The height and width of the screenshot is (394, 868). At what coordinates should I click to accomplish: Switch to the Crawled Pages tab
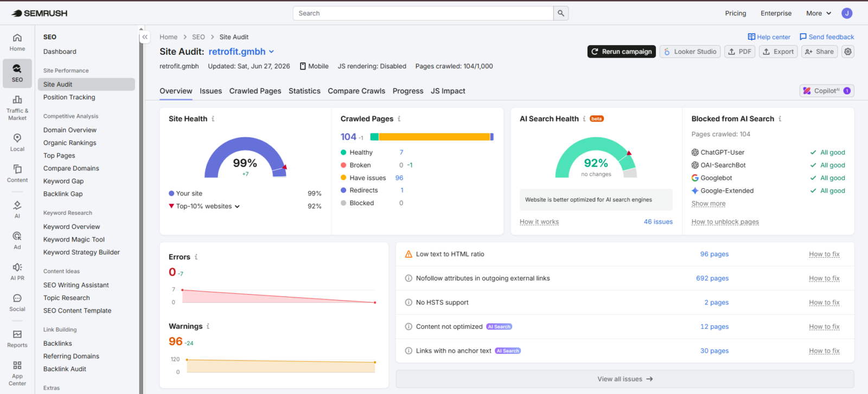pyautogui.click(x=255, y=91)
